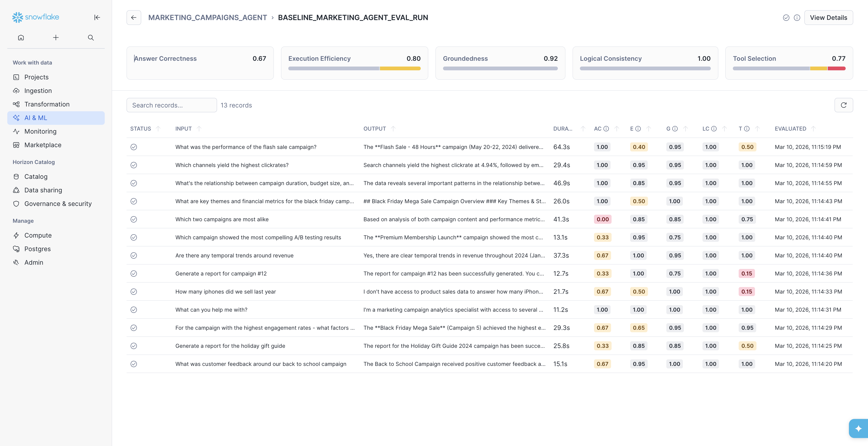Show info for the AC column
This screenshot has height=446, width=868.
[x=606, y=129]
